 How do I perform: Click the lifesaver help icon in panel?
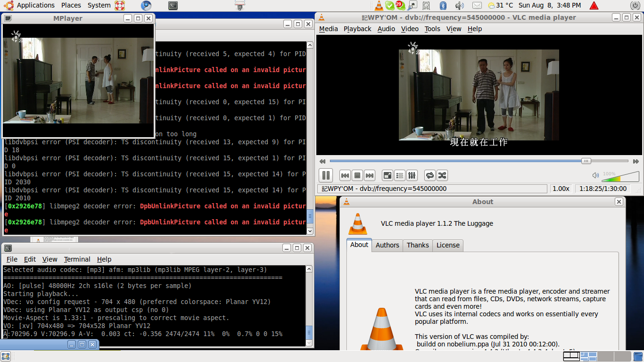pyautogui.click(x=120, y=6)
